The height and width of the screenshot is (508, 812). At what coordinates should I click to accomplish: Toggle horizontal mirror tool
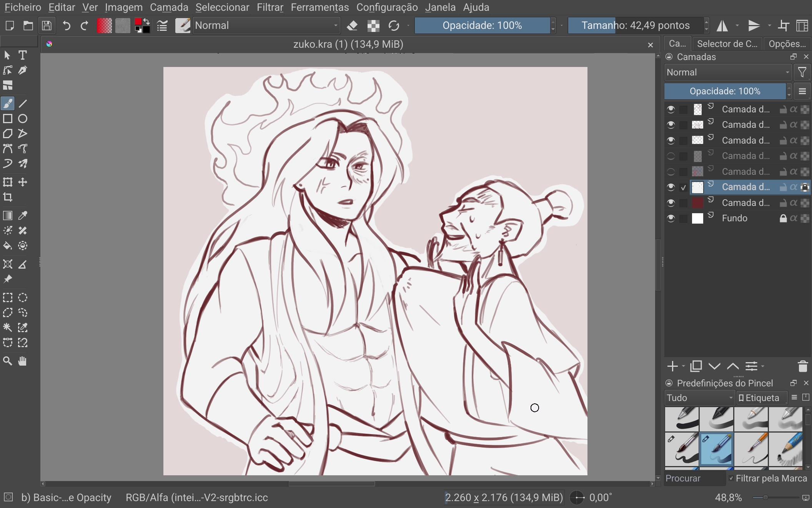pyautogui.click(x=722, y=26)
